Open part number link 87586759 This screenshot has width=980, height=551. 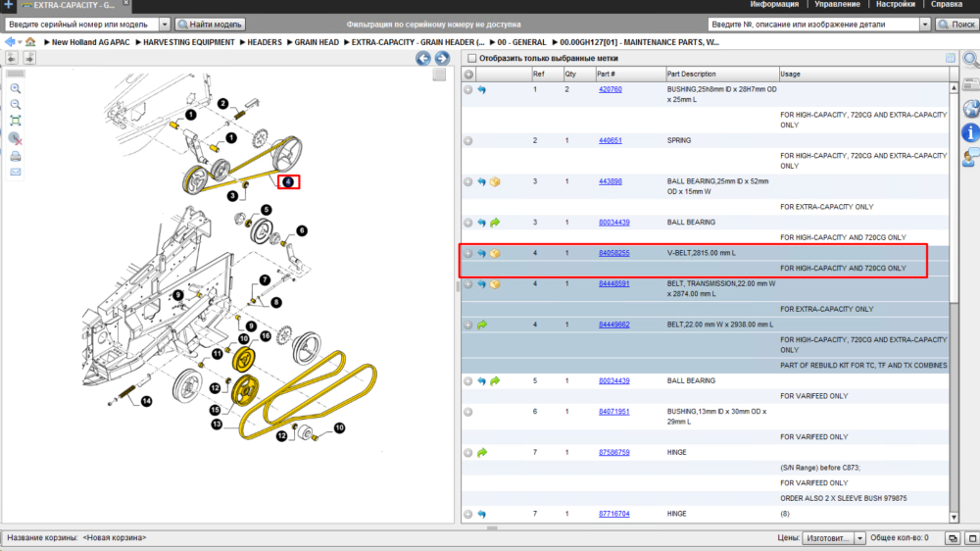point(613,453)
